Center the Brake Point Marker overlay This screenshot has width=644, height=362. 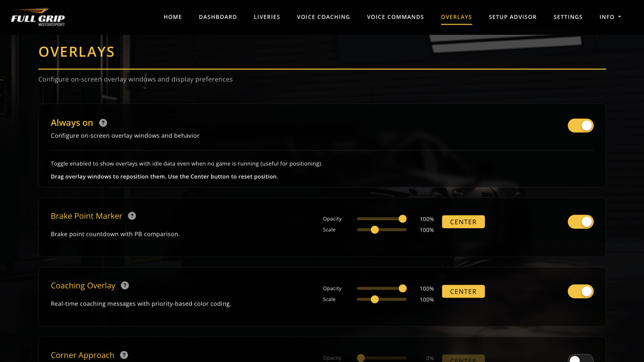[463, 222]
